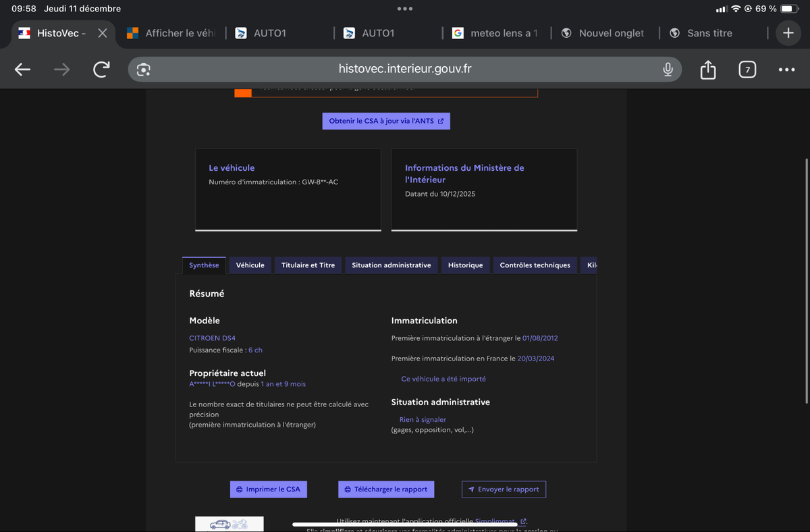Tap the microphone voice search icon
Image resolution: width=810 pixels, height=532 pixels.
tap(667, 70)
